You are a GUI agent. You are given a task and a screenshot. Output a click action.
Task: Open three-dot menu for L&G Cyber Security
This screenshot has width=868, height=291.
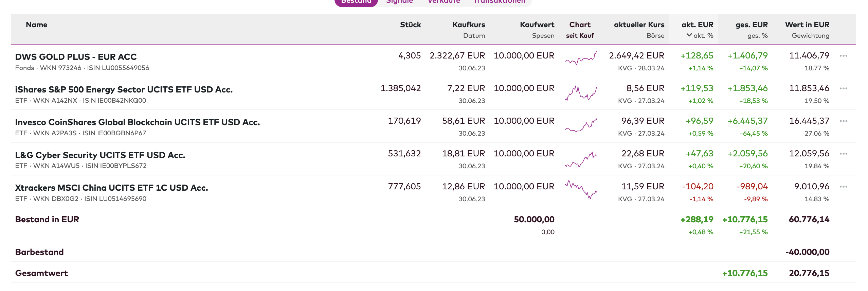point(843,154)
